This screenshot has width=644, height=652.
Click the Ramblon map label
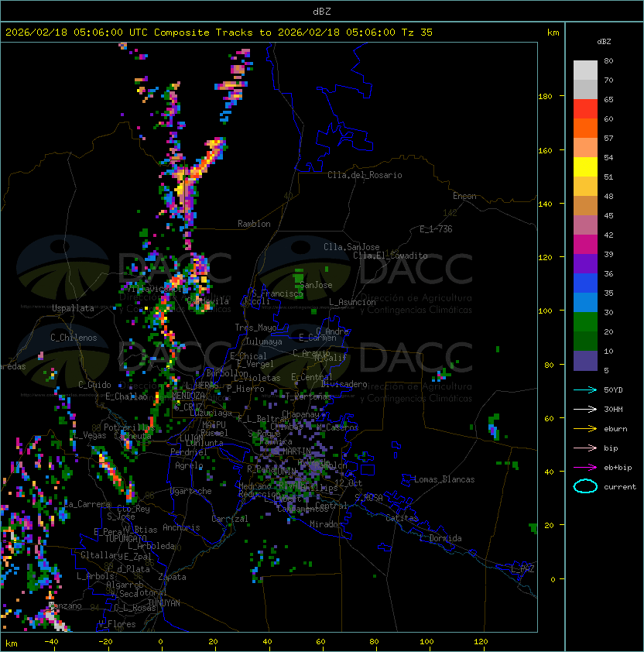[254, 224]
